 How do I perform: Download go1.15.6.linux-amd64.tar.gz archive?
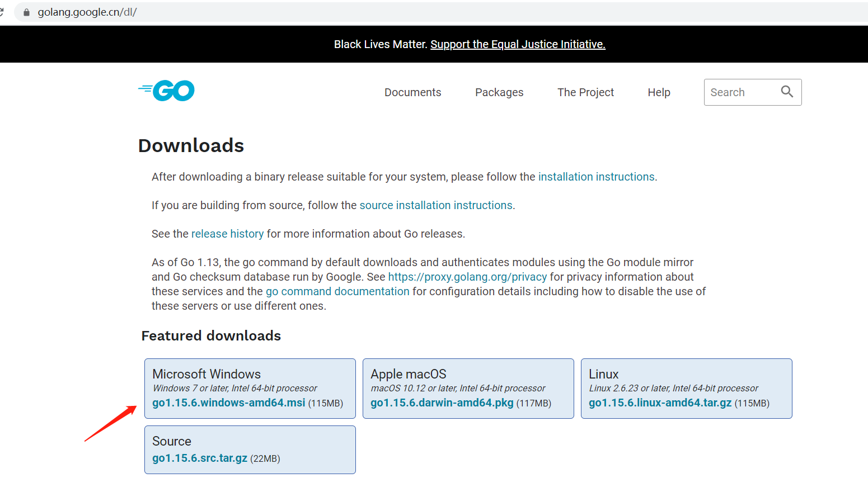[660, 403]
